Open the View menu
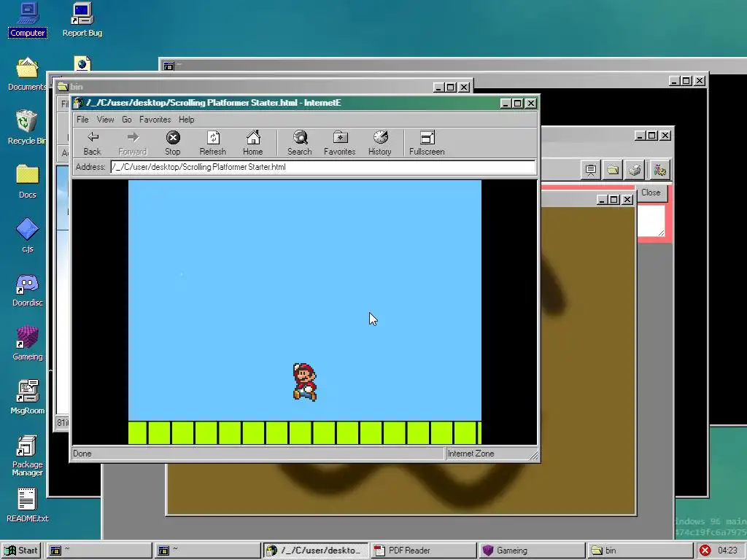The height and width of the screenshot is (560, 747). coord(105,120)
